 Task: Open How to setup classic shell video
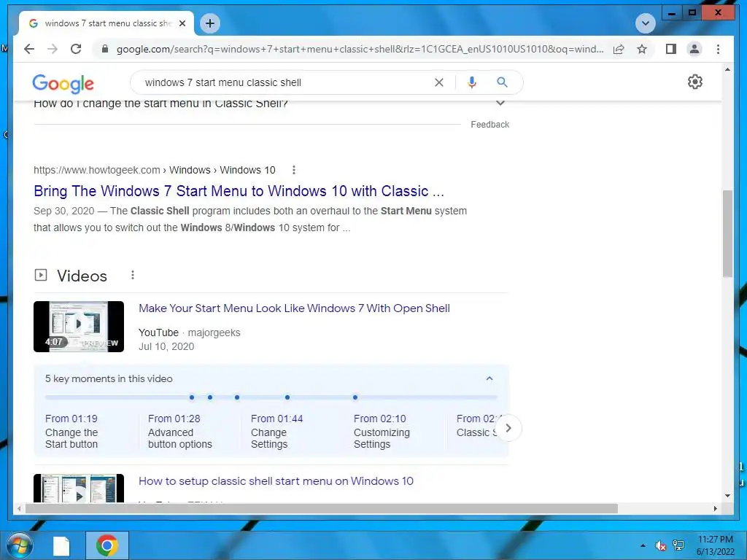pos(276,481)
